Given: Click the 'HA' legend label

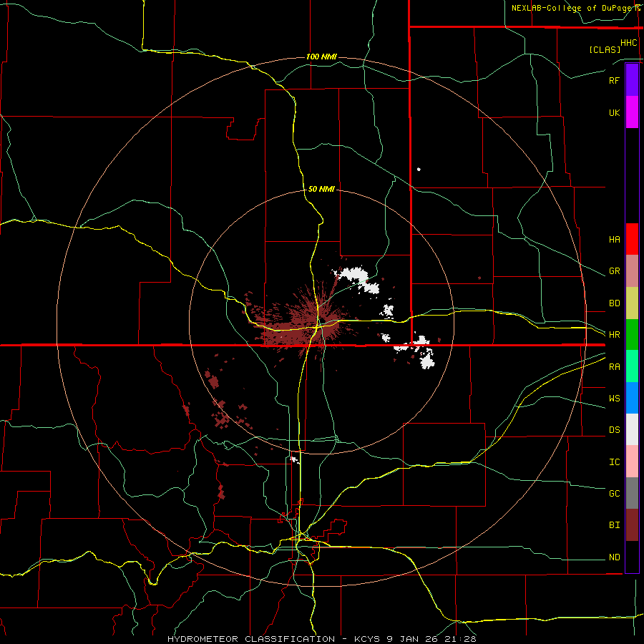Looking at the screenshot, I should pos(614,240).
